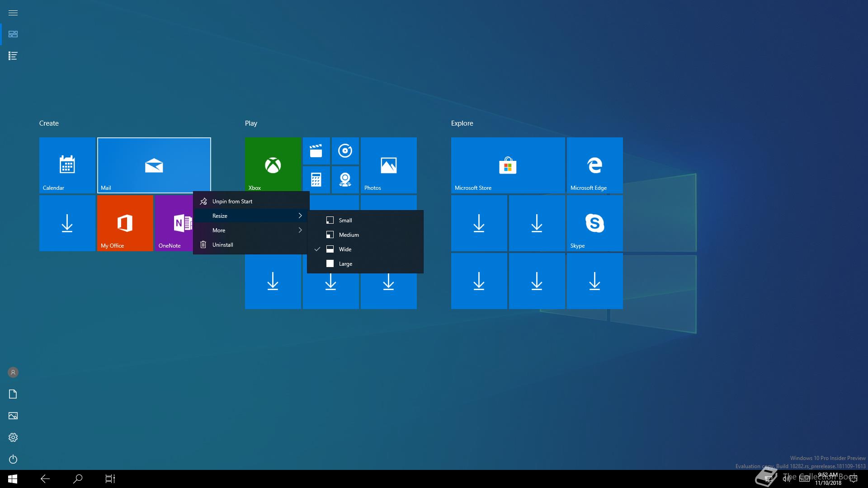Open Documents from the sidebar

coord(13,394)
